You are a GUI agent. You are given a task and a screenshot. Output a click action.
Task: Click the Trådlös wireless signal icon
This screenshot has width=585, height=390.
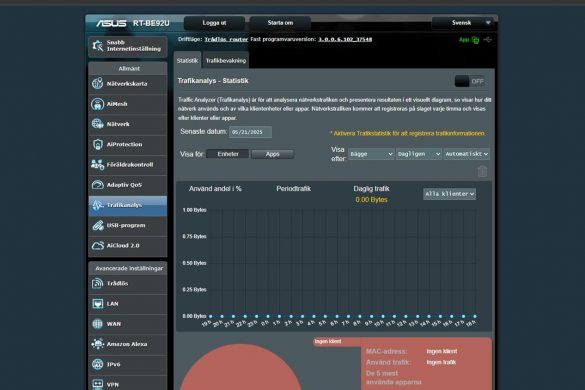click(x=98, y=284)
